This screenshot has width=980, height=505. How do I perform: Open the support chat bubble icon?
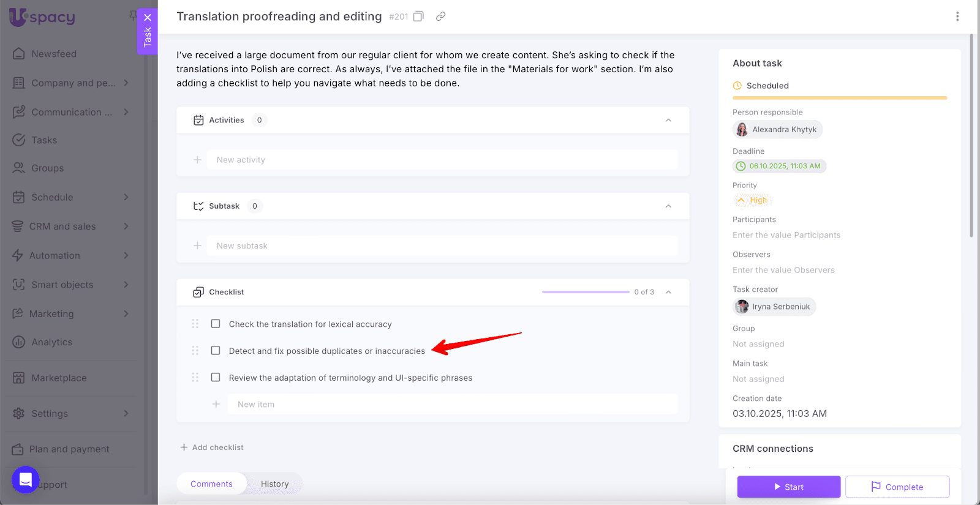[26, 480]
